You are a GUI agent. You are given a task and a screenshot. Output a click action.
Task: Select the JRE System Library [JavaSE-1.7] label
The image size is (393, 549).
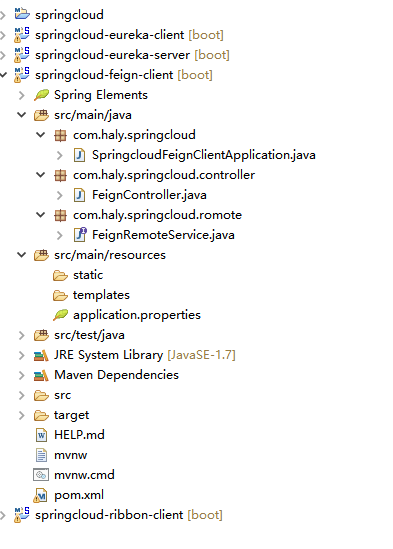(x=145, y=355)
